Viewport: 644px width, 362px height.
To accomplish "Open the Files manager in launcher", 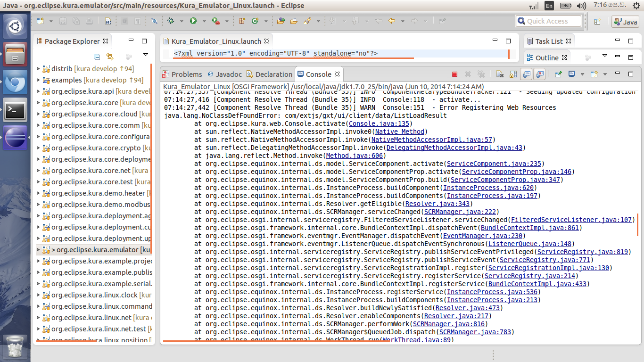I will [15, 54].
